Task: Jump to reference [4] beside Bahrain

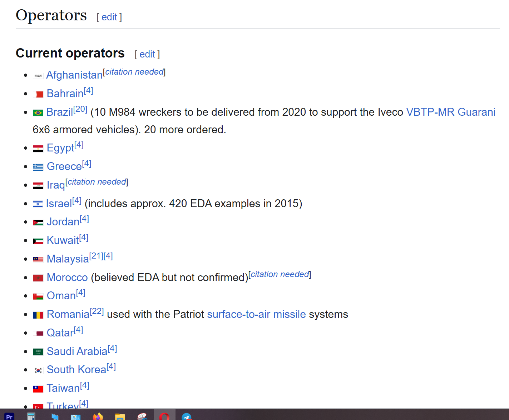Action: click(89, 91)
